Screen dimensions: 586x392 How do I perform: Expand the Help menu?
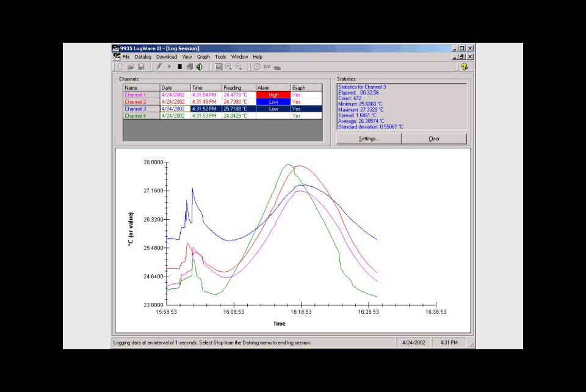[x=256, y=56]
